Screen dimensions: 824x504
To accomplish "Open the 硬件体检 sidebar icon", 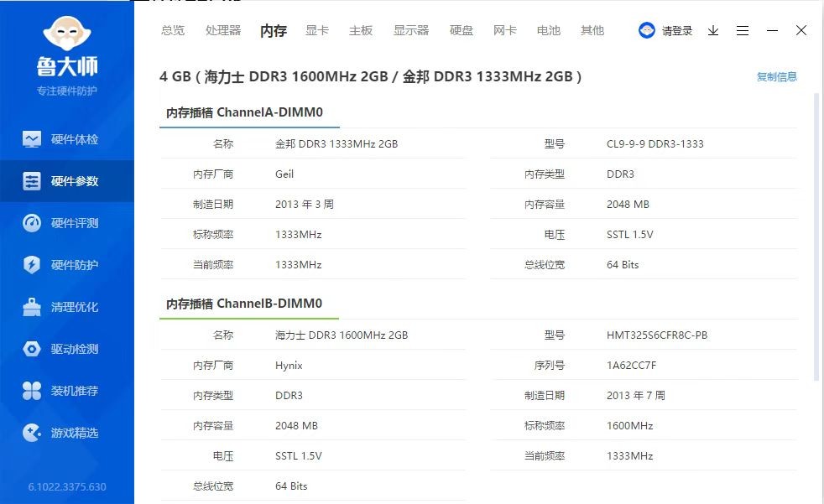I will tap(32, 139).
